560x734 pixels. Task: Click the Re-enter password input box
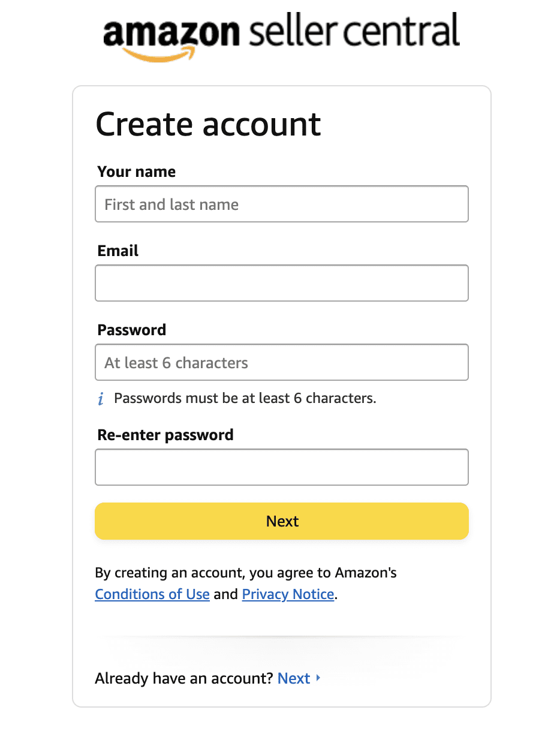pyautogui.click(x=281, y=467)
